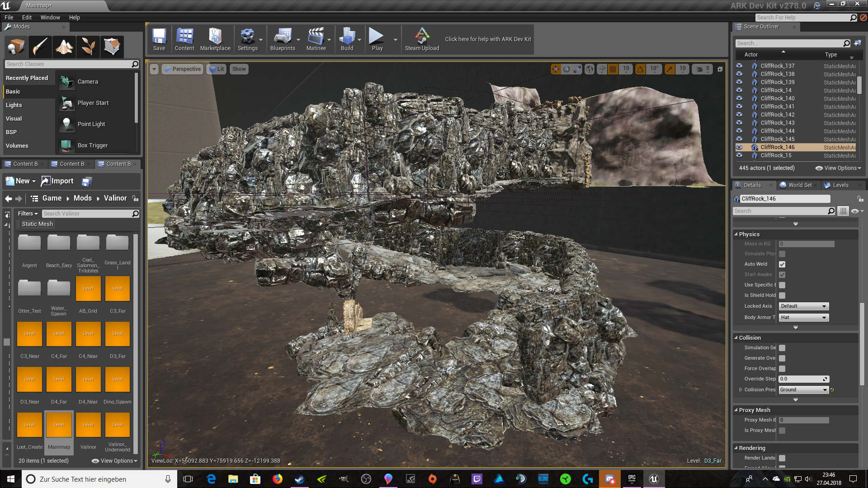Click the New asset button
Viewport: 868px width, 488px height.
pyautogui.click(x=20, y=181)
